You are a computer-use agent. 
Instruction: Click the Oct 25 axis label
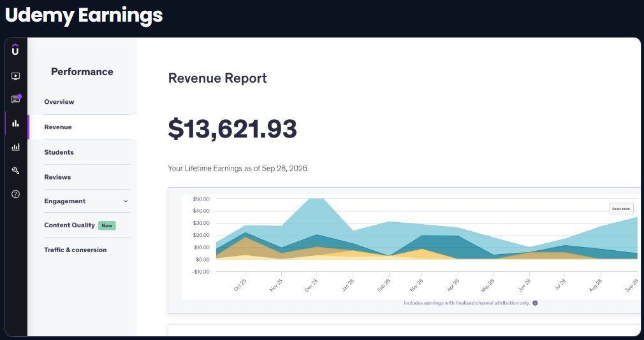pyautogui.click(x=240, y=285)
